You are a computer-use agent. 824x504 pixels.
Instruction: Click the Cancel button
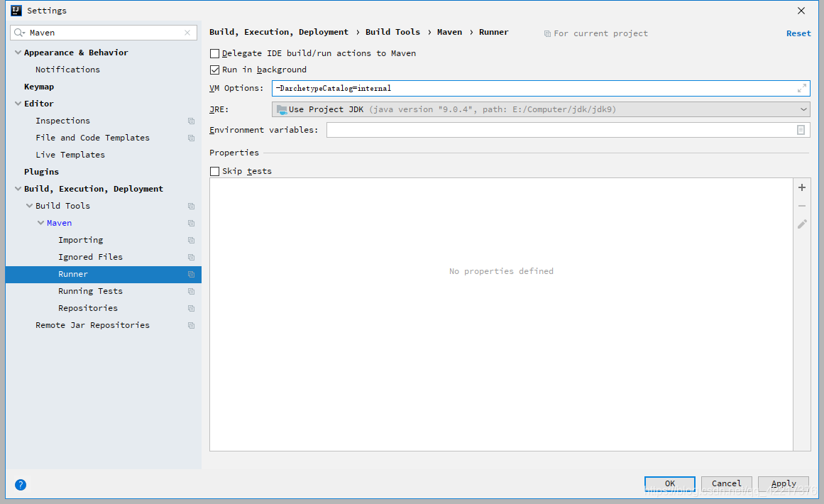click(726, 483)
